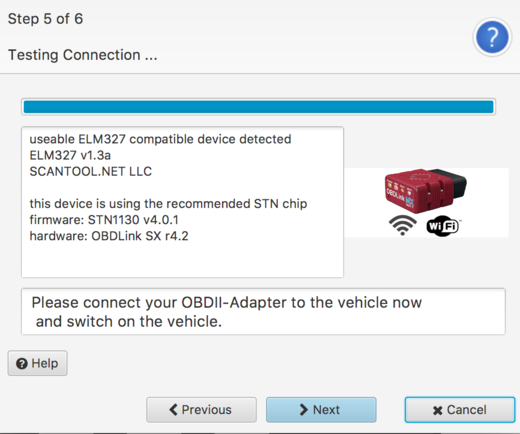
Task: Click the blue connection test progress bar
Action: [258, 107]
